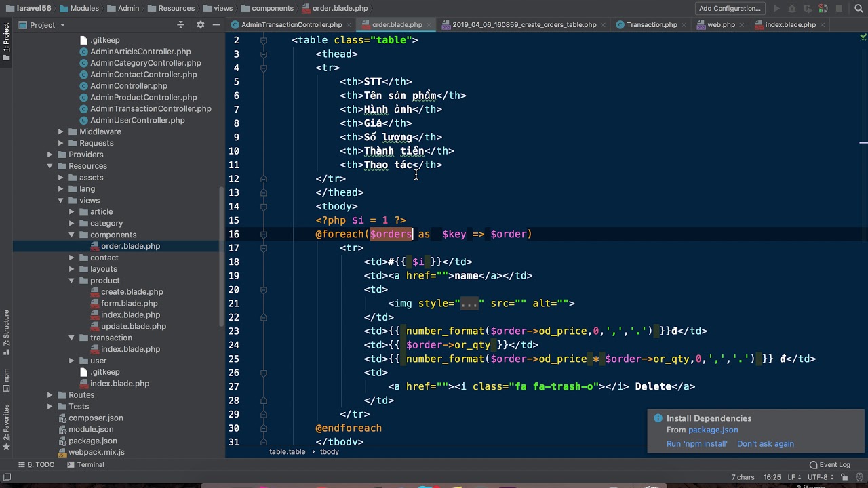Image resolution: width=868 pixels, height=488 pixels.
Task: Switch to web.php tab
Action: pos(721,25)
